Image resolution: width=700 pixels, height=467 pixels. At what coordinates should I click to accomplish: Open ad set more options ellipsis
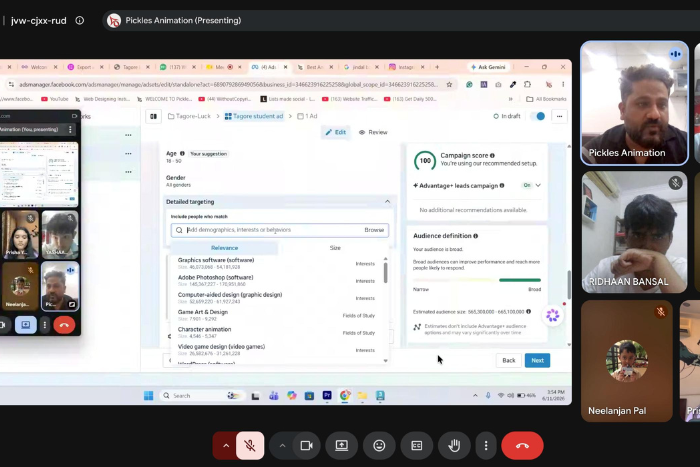(x=559, y=117)
